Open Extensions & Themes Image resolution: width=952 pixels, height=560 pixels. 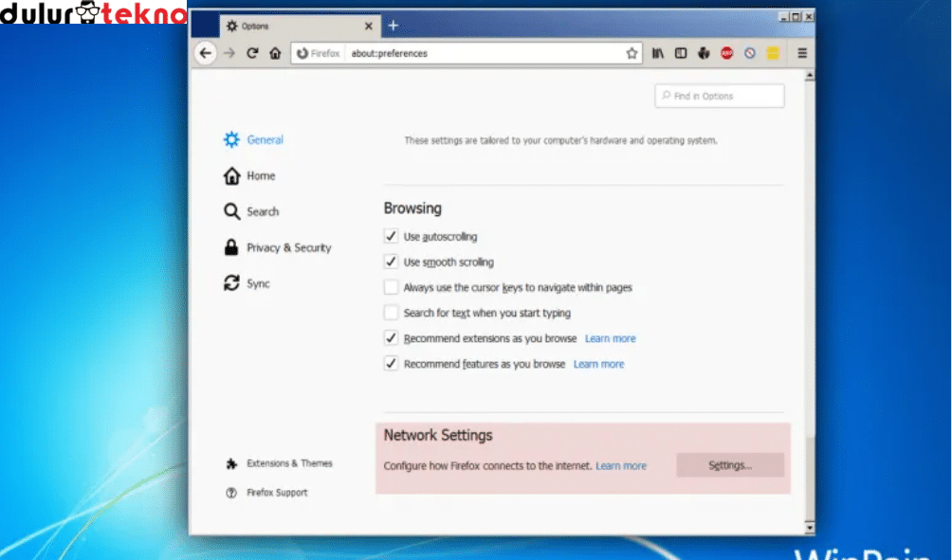[x=280, y=463]
